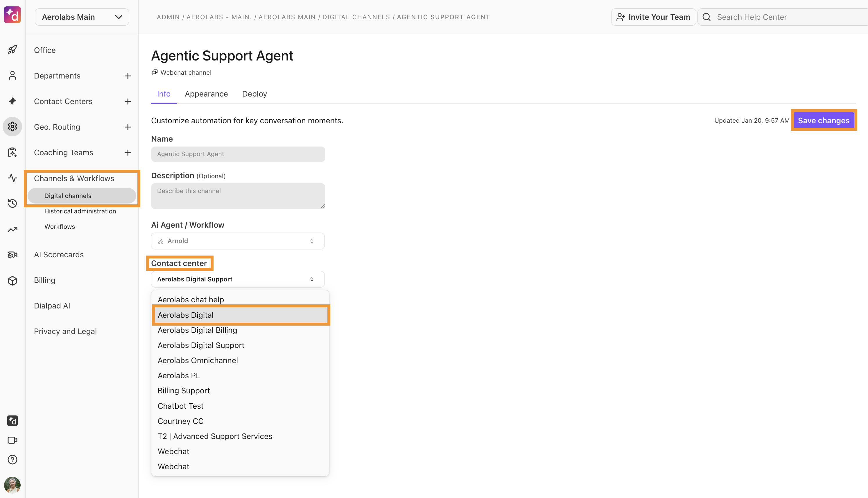Switch to the Appearance tab
The height and width of the screenshot is (498, 868).
pyautogui.click(x=207, y=94)
